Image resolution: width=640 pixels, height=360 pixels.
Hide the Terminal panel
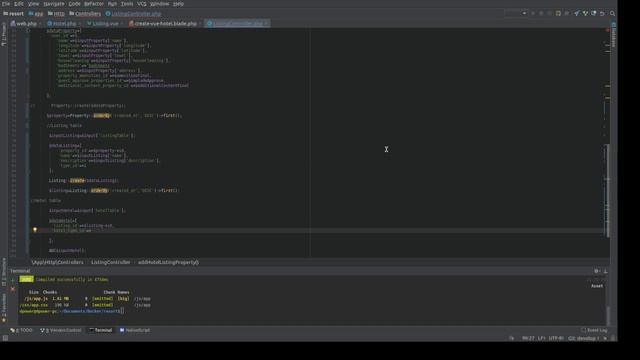pos(605,271)
